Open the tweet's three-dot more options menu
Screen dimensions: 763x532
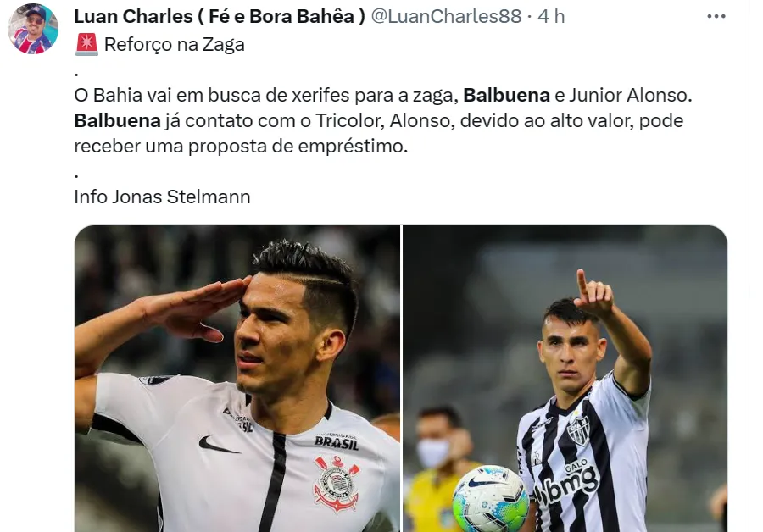pyautogui.click(x=716, y=17)
